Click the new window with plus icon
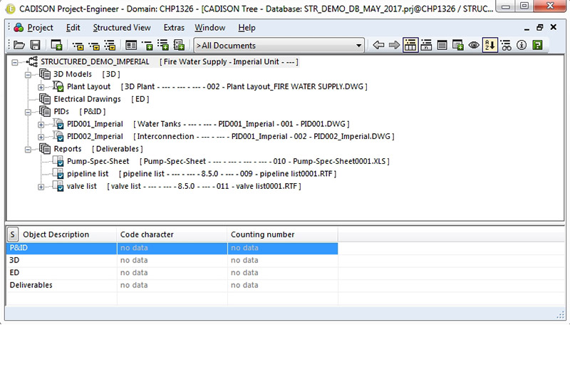Viewport: 570px width, 392px height. click(x=56, y=45)
